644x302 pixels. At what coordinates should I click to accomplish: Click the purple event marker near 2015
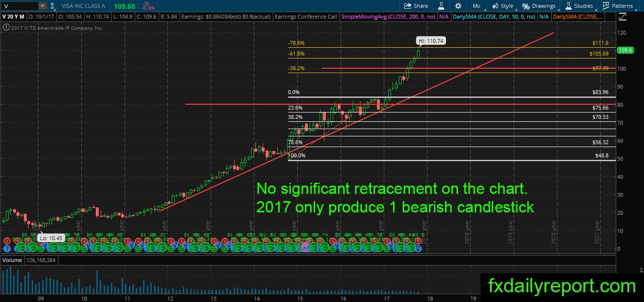[305, 247]
